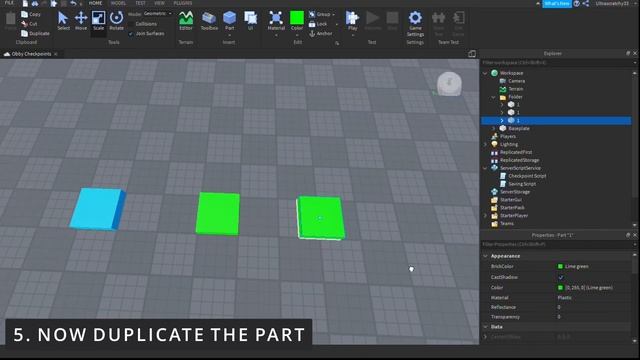Image resolution: width=640 pixels, height=360 pixels.
Task: Start Play test
Action: [x=352, y=21]
